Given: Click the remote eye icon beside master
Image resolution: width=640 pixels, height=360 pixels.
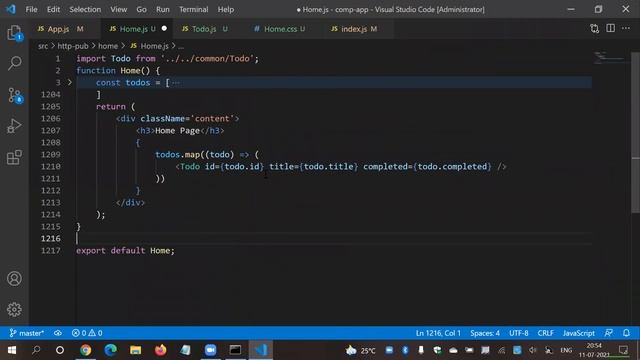Looking at the screenshot, I should click(x=58, y=333).
